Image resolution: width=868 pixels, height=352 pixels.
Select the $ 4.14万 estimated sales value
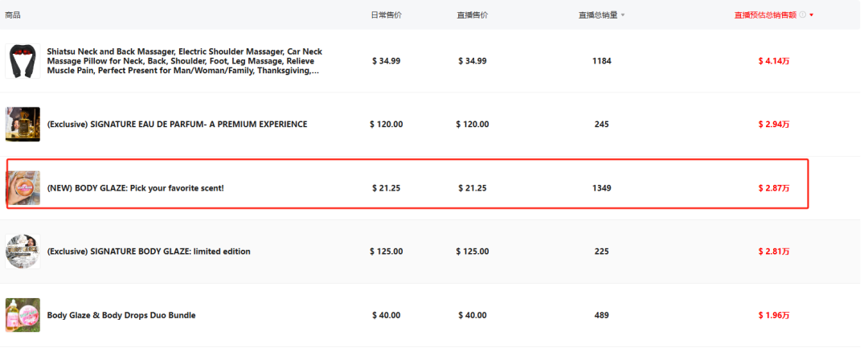tap(774, 61)
